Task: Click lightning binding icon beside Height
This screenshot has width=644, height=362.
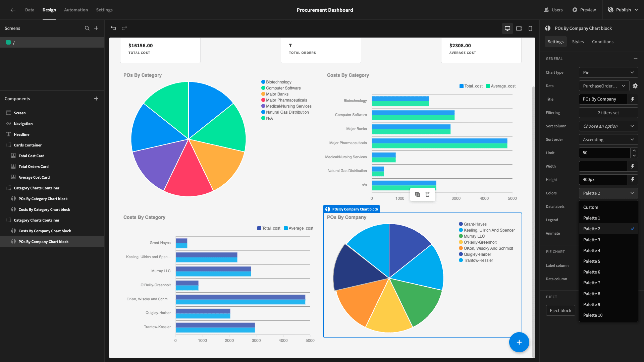Action: coord(633,180)
